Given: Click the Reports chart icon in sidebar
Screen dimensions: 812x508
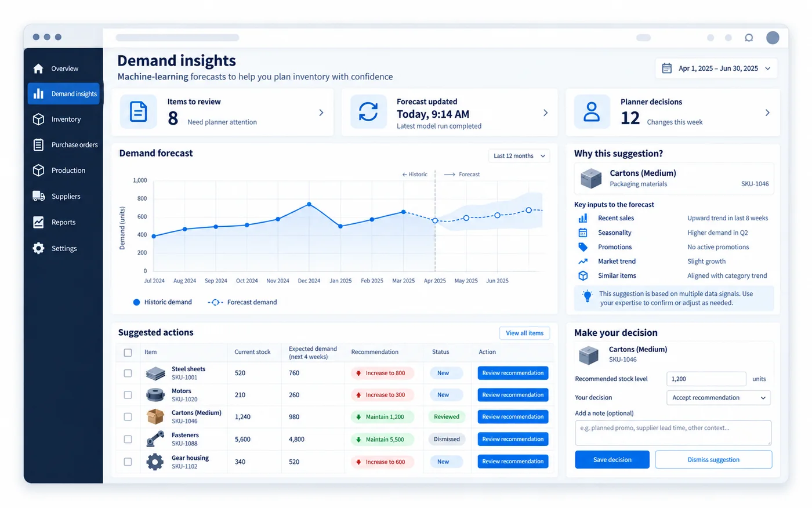Looking at the screenshot, I should tap(38, 222).
